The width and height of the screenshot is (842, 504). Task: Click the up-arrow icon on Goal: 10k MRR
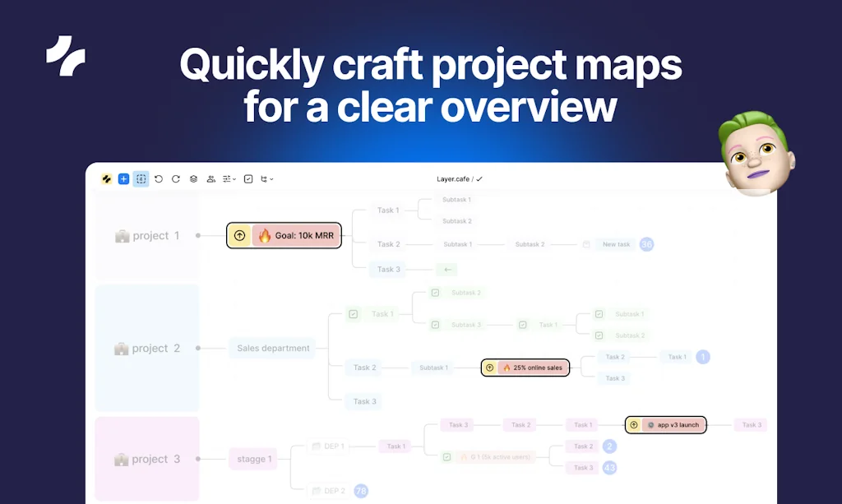click(239, 235)
